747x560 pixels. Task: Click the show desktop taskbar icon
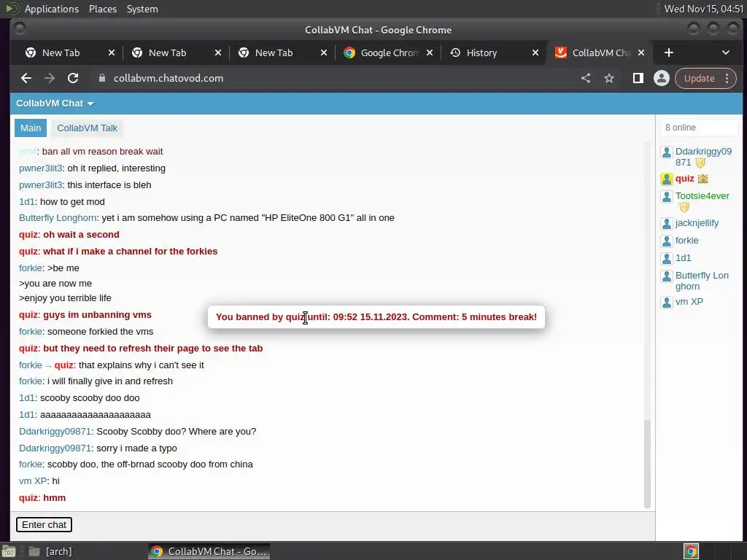(x=9, y=551)
